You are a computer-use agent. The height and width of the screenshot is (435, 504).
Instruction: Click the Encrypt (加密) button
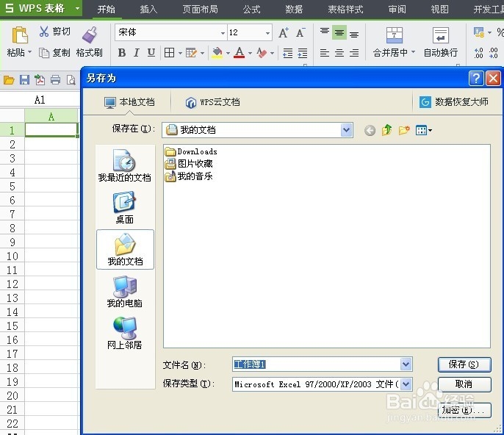click(x=464, y=410)
